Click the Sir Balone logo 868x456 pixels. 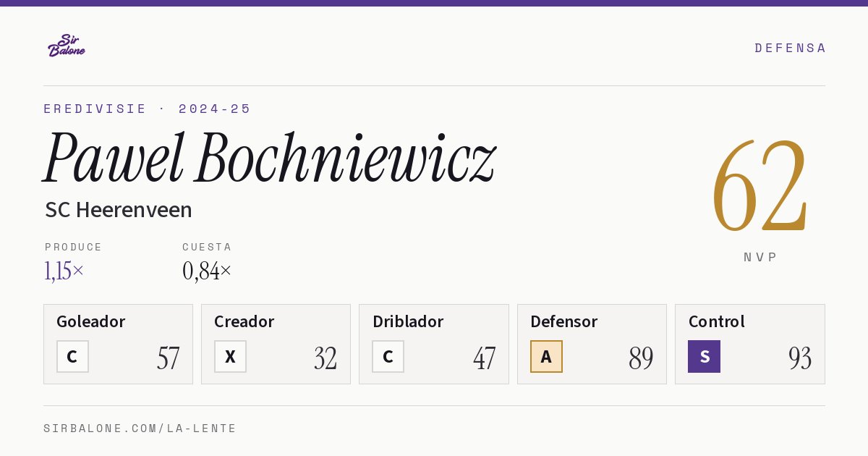(x=67, y=46)
